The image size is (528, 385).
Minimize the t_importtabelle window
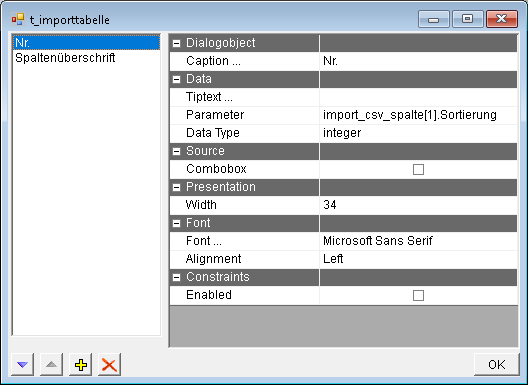434,19
